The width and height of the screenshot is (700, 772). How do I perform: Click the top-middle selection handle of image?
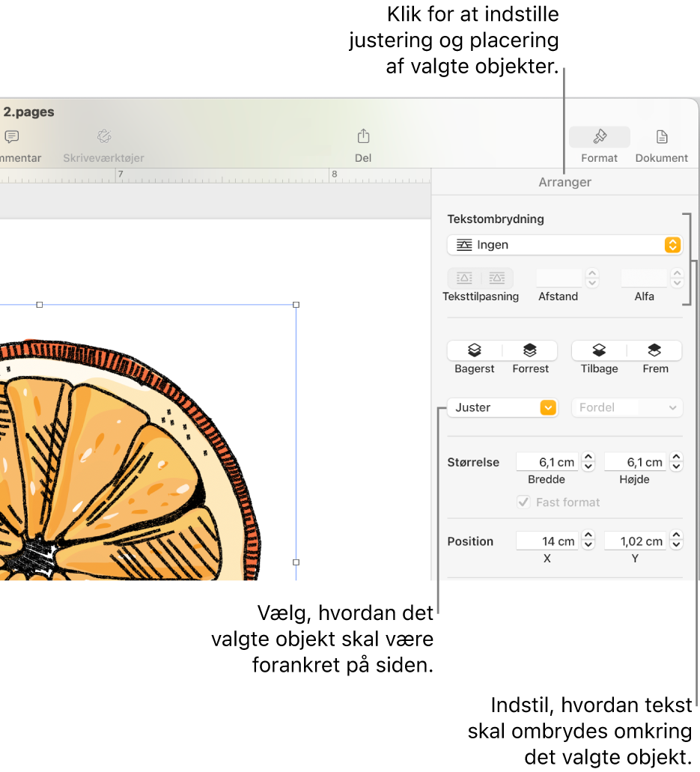click(x=40, y=305)
